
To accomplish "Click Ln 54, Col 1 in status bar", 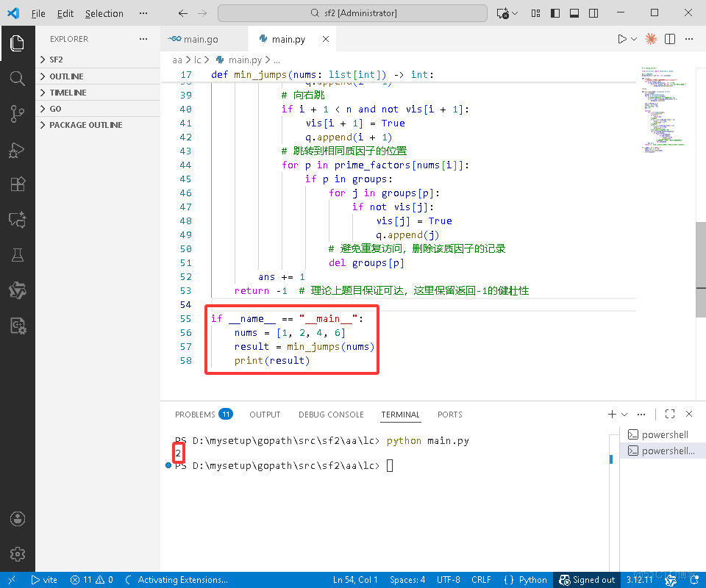I will point(355,580).
